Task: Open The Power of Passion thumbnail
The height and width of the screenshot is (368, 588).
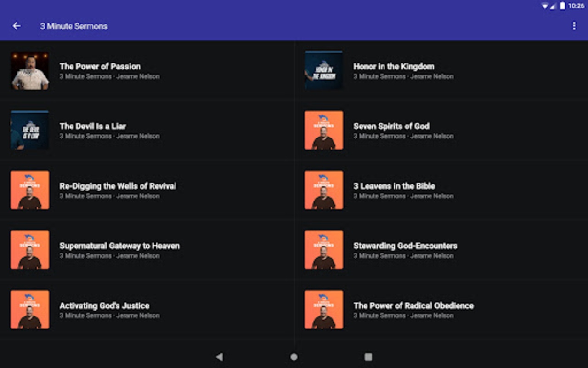Action: [x=30, y=70]
